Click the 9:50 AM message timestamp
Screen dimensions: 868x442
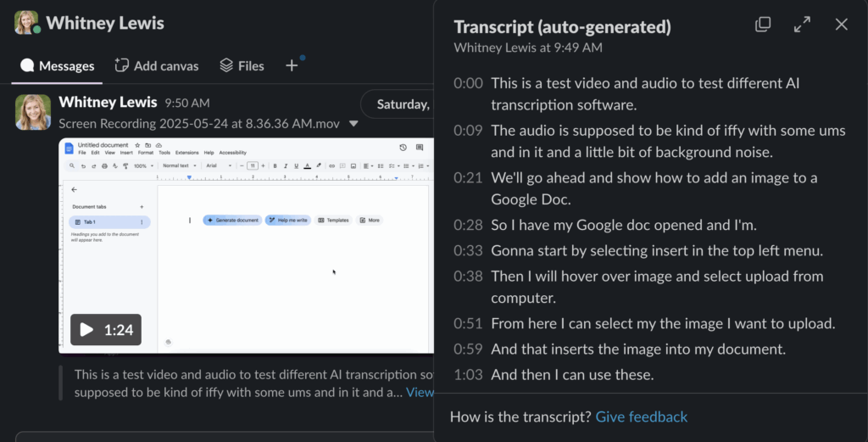(x=187, y=103)
